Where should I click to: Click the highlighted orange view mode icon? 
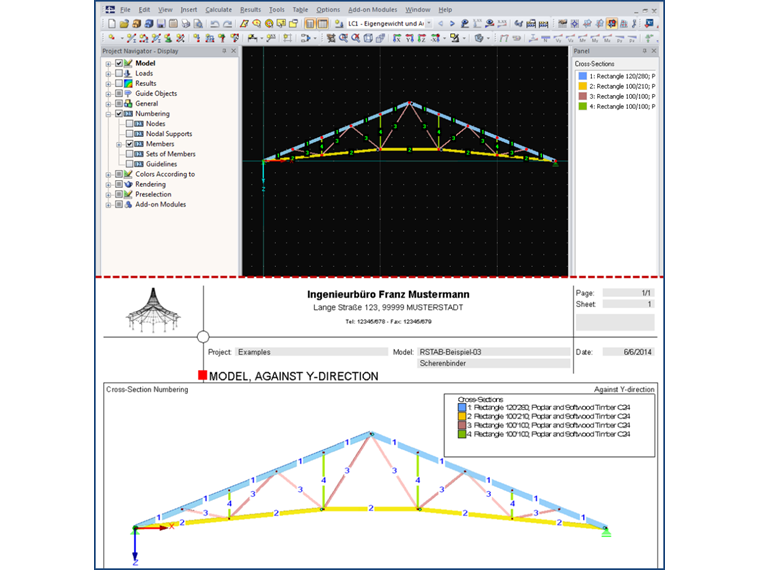[612, 23]
